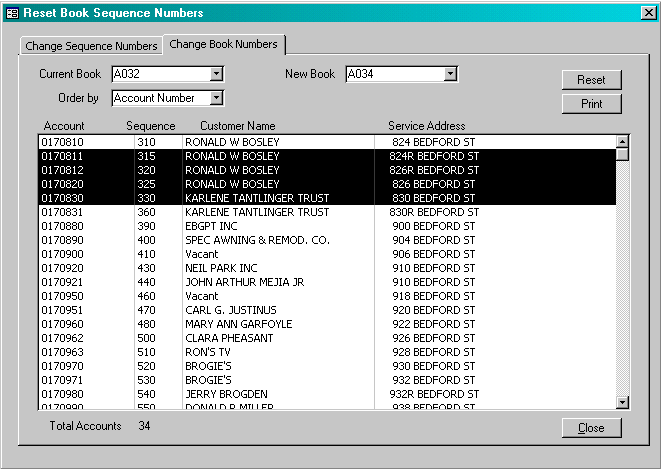
Task: Expand the New Book dropdown list
Action: [451, 74]
